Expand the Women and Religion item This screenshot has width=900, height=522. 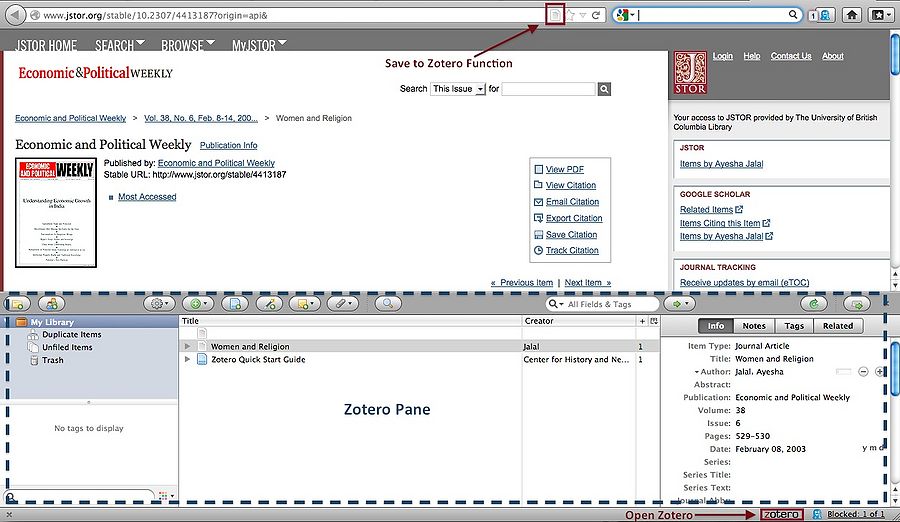point(187,346)
